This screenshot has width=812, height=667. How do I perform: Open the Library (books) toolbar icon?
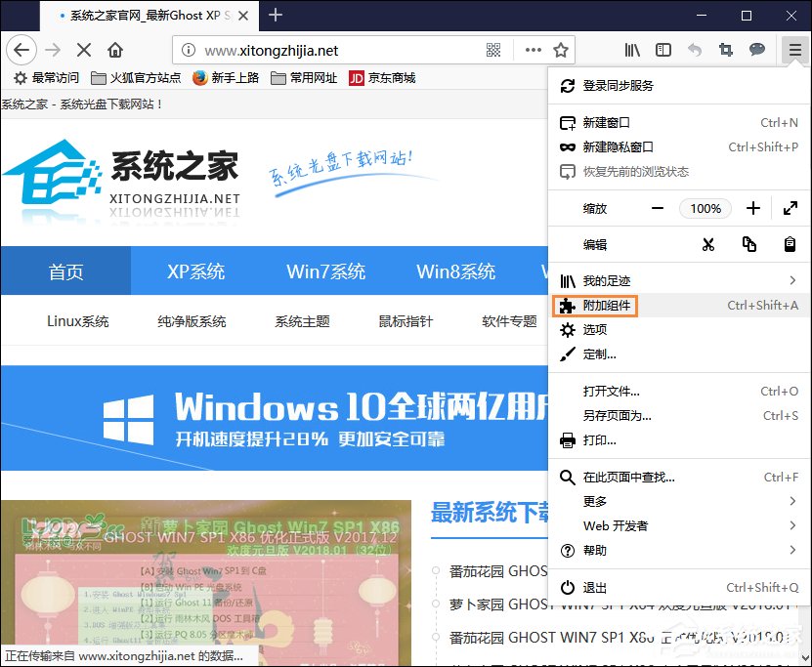tap(631, 49)
